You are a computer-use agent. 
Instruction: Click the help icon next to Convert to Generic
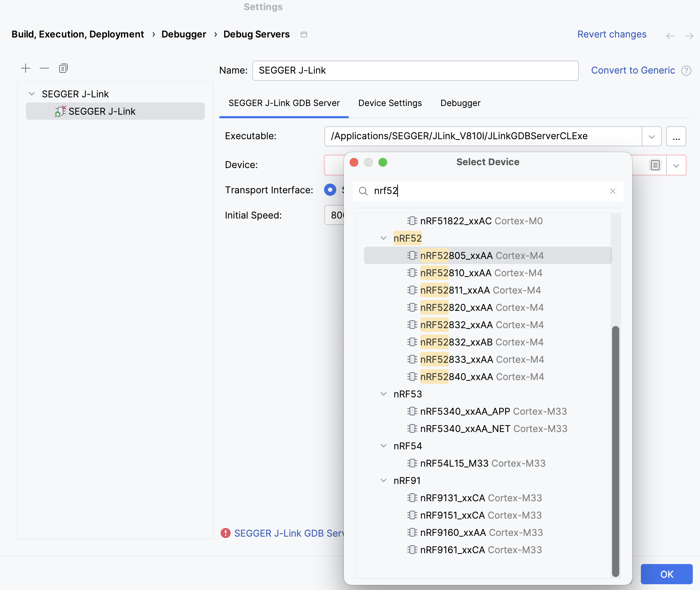(x=687, y=70)
